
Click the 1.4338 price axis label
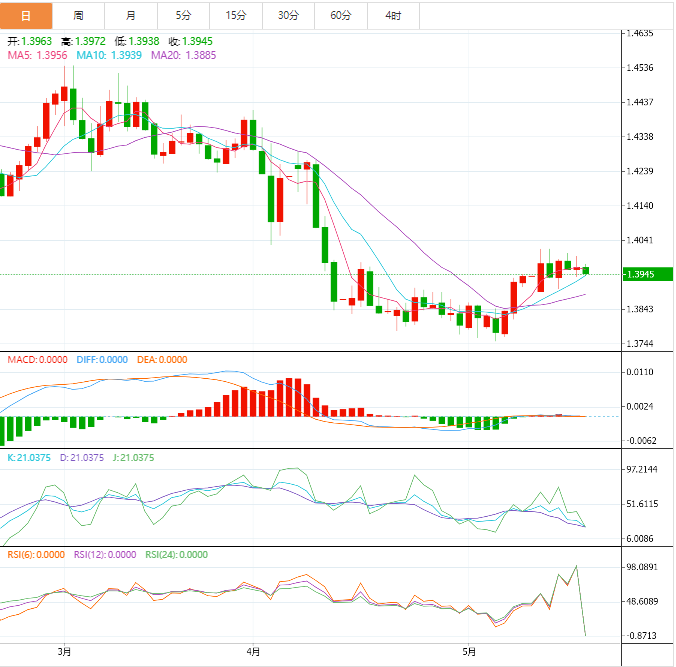click(640, 137)
